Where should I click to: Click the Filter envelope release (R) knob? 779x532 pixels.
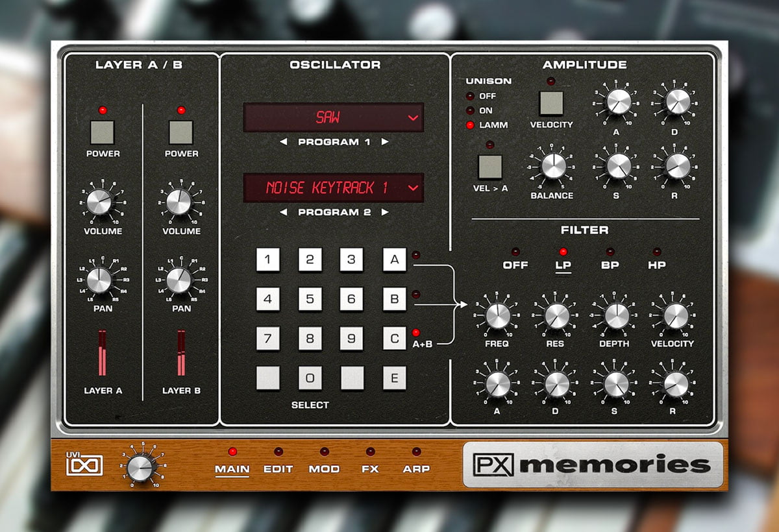676,384
